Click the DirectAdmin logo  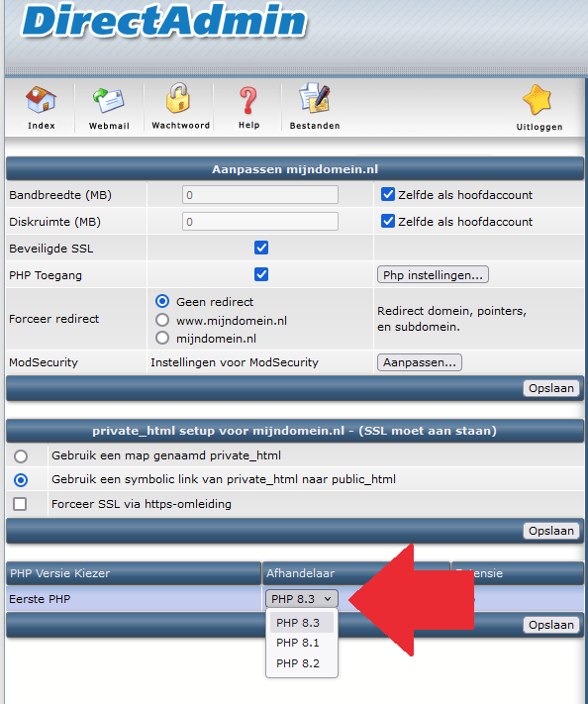pyautogui.click(x=164, y=21)
